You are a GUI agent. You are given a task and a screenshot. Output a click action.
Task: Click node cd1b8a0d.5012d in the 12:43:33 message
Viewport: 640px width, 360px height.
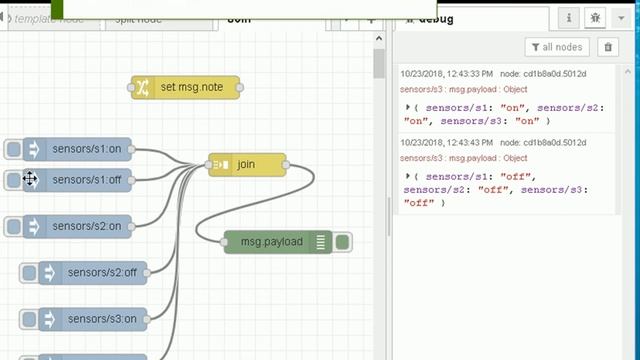click(543, 74)
